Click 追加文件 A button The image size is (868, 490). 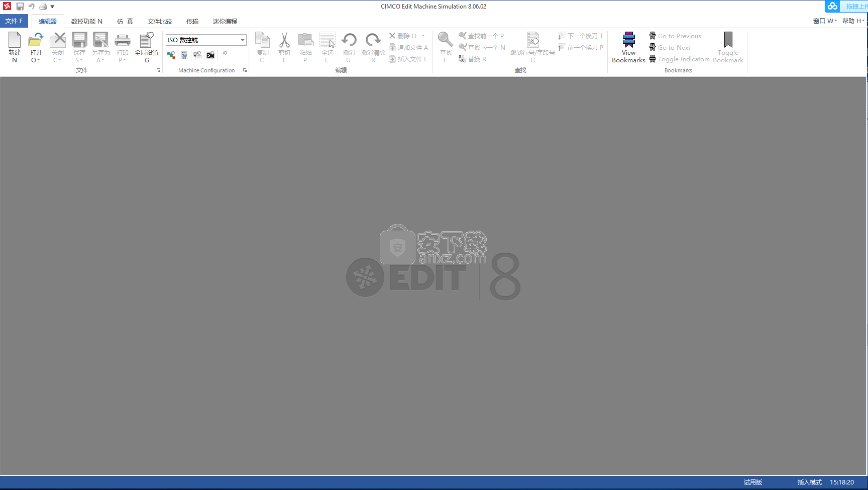pyautogui.click(x=408, y=47)
